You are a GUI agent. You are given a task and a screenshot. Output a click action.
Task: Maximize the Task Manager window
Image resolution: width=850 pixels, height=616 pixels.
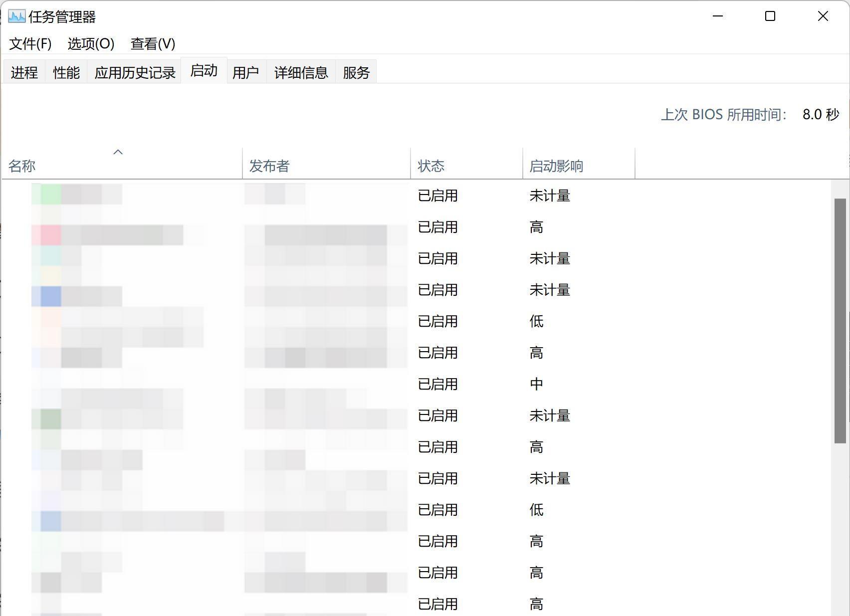[x=770, y=16]
